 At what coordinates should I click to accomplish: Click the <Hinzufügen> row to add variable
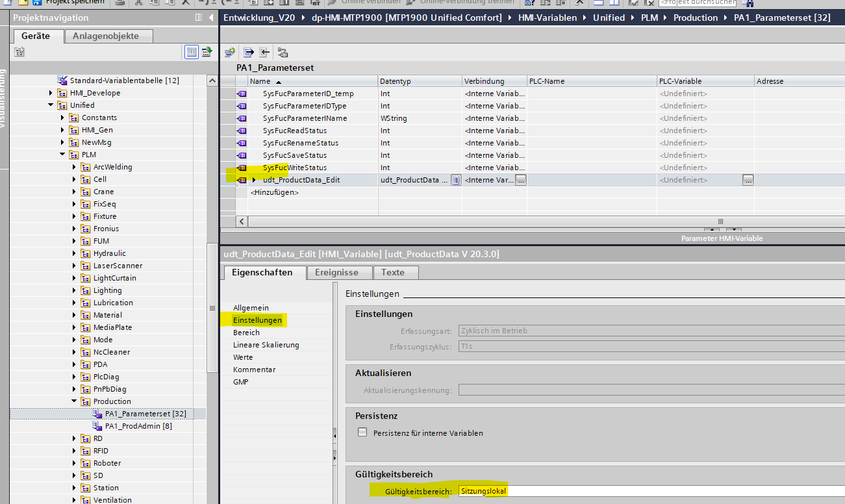275,192
